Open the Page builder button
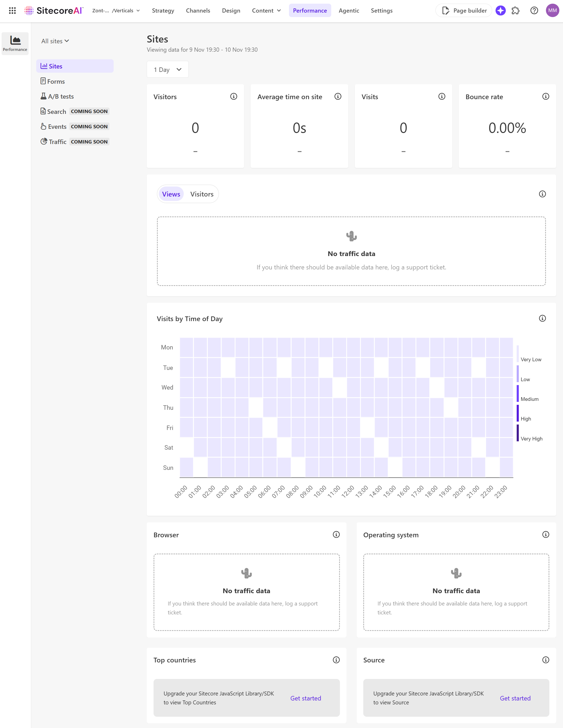Image resolution: width=563 pixels, height=728 pixels. 464,11
